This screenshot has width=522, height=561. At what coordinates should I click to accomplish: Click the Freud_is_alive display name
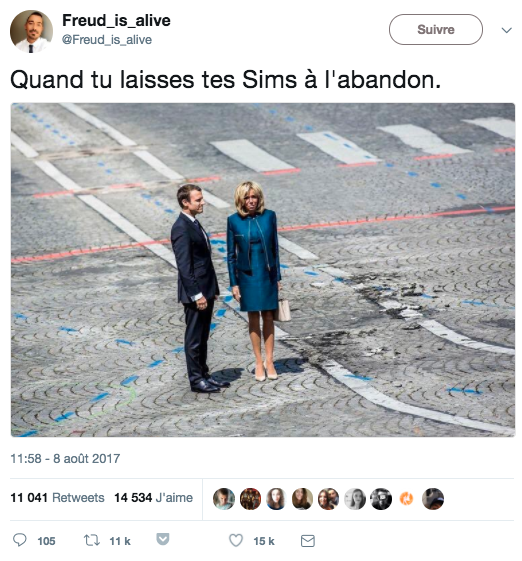(116, 20)
